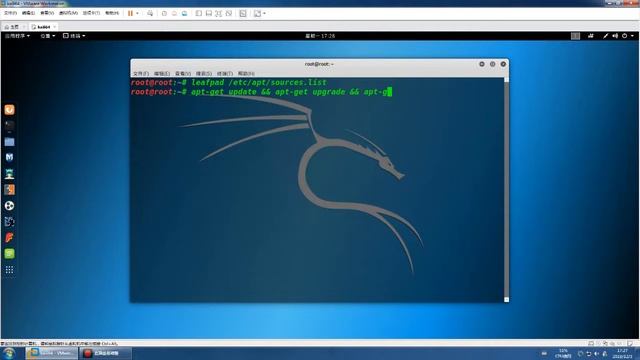Click the network icon in Kali top bar
Image resolution: width=640 pixels, height=360 pixels.
click(x=591, y=36)
